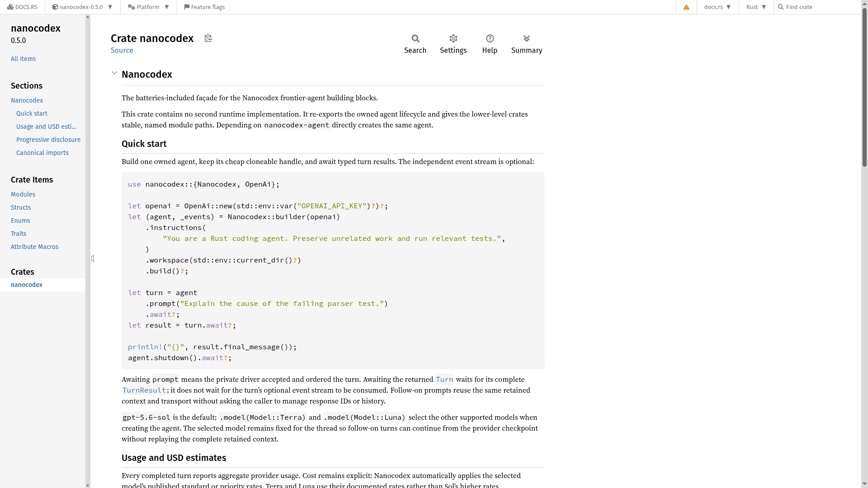Open All Items in the sidebar
Viewport: 868px width, 488px height.
click(23, 59)
